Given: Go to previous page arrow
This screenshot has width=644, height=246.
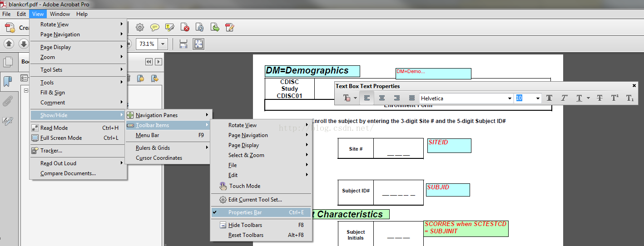Looking at the screenshot, I should click(x=9, y=44).
